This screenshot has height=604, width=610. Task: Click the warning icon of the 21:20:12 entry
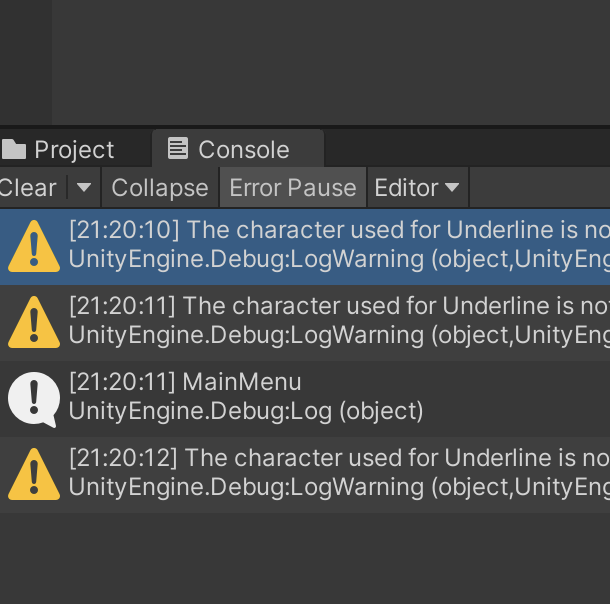click(34, 474)
